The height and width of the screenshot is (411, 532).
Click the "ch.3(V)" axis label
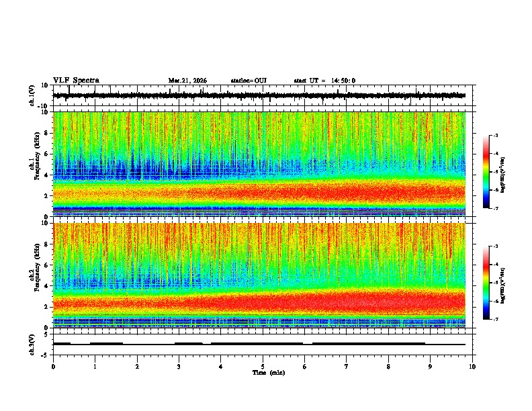pos(32,345)
